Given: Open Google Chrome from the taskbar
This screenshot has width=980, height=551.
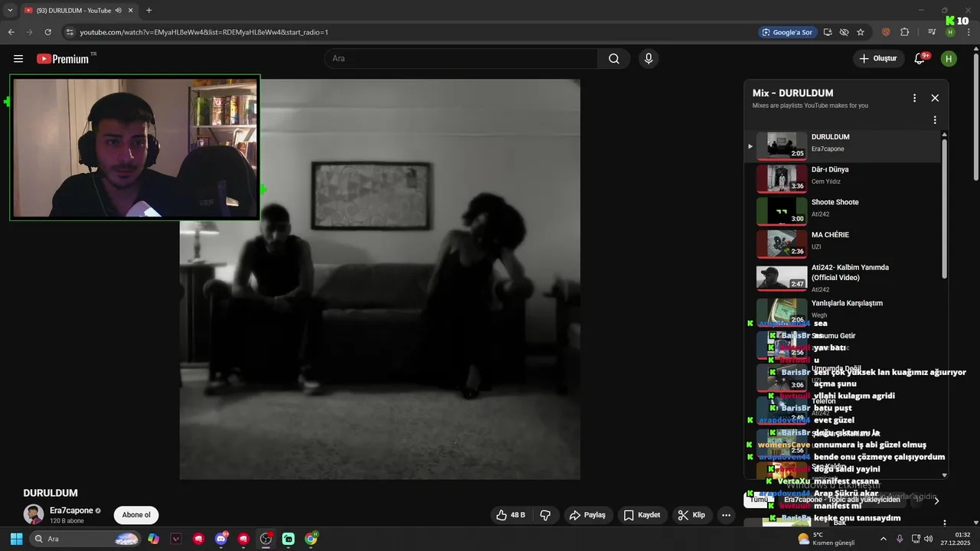Looking at the screenshot, I should (x=311, y=539).
